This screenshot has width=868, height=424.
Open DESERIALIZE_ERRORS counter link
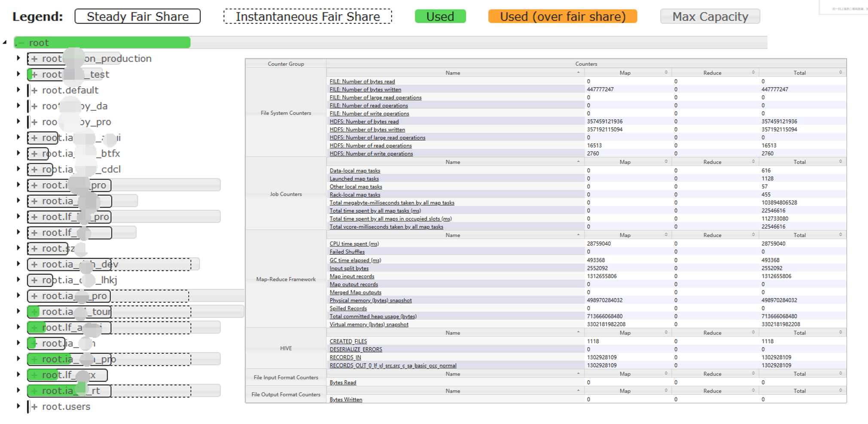(356, 349)
